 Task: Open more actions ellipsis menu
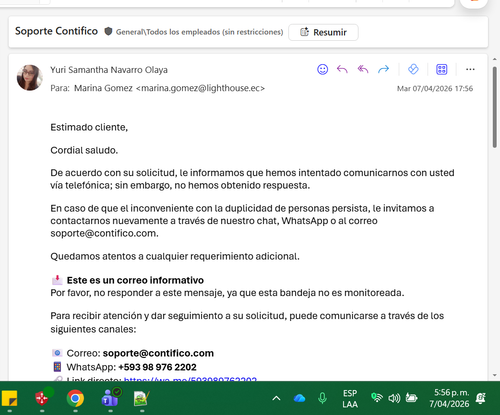coord(470,69)
